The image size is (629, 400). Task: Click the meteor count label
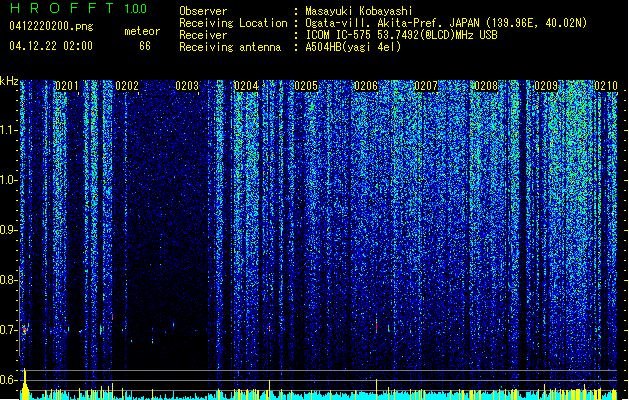(x=142, y=31)
